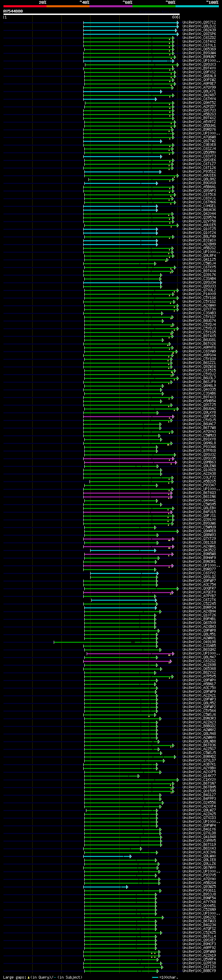Select label UniRef100_A9P8E7
The width and height of the screenshot is (222, 980).
[x=199, y=84]
